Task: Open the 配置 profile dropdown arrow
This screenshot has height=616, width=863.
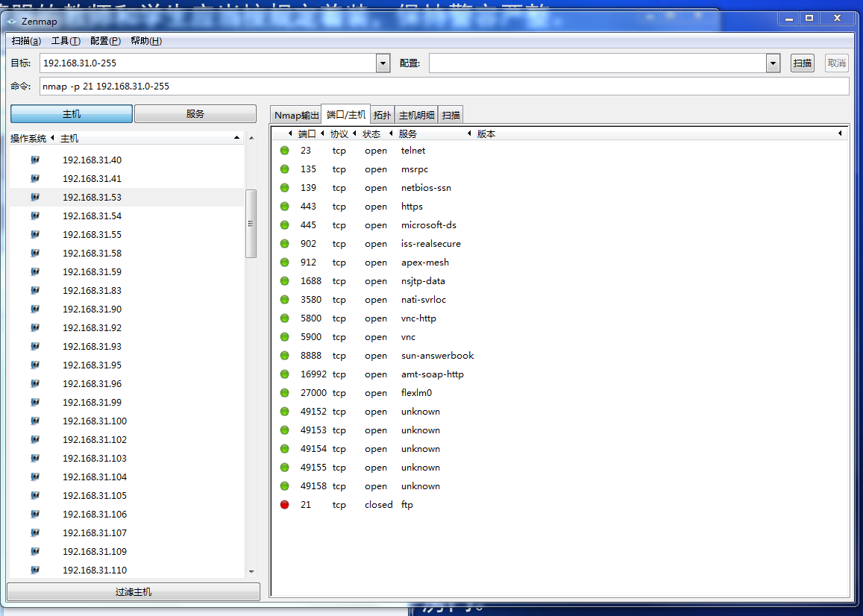Action: pos(773,63)
